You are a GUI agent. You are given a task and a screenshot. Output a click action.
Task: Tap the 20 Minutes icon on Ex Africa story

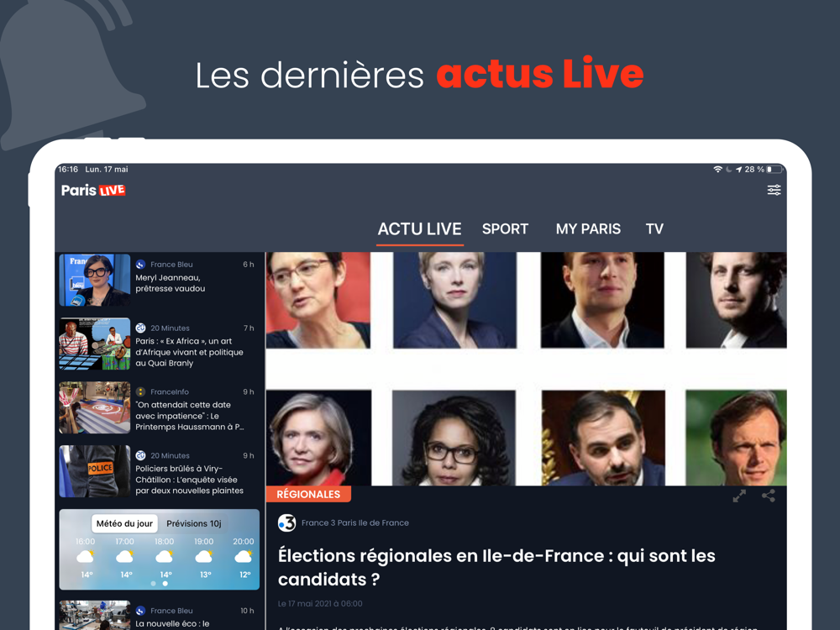[x=140, y=328]
